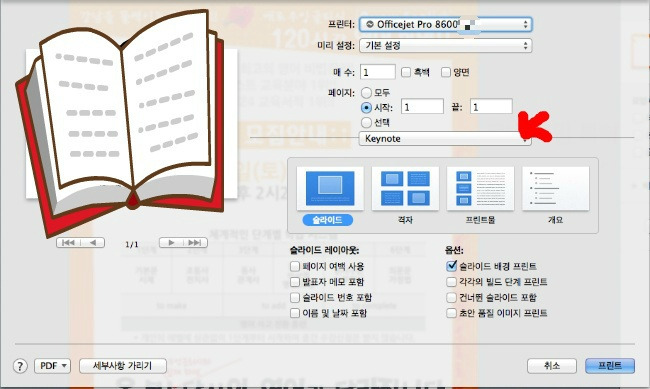The image size is (650, 389).
Task: Check 건너뛴 슬라이드 포함 option
Action: pyautogui.click(x=451, y=297)
